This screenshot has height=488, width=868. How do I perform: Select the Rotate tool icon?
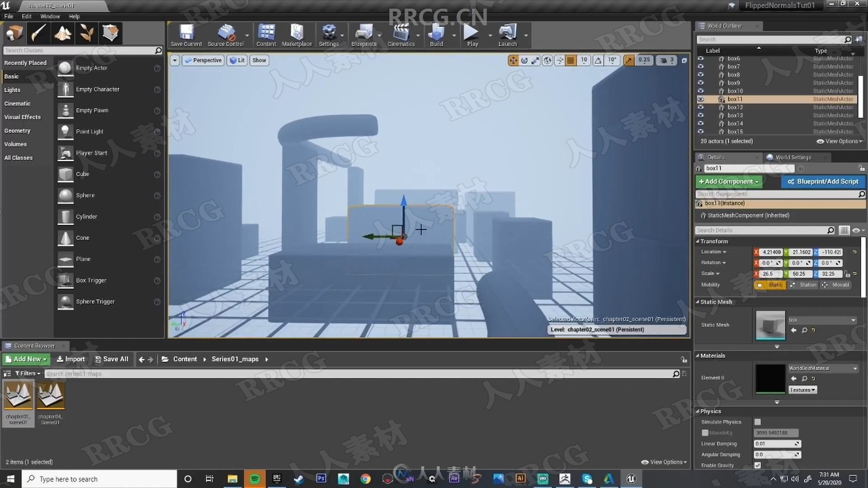click(524, 60)
